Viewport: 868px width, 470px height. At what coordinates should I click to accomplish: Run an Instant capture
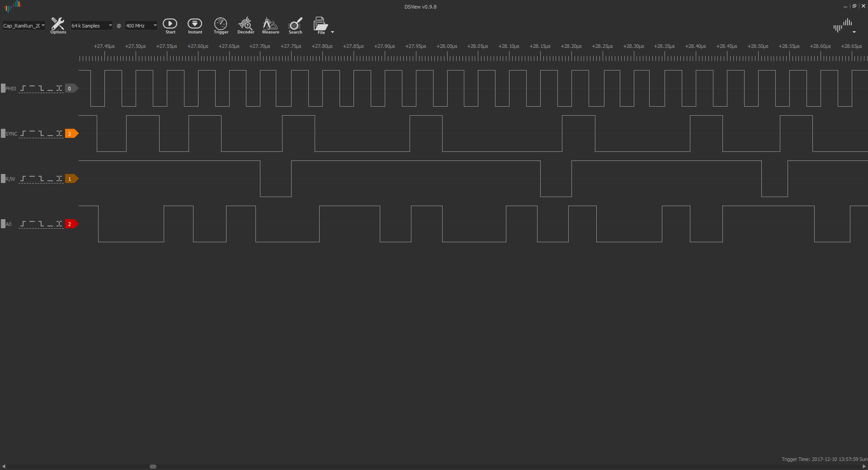click(x=195, y=25)
